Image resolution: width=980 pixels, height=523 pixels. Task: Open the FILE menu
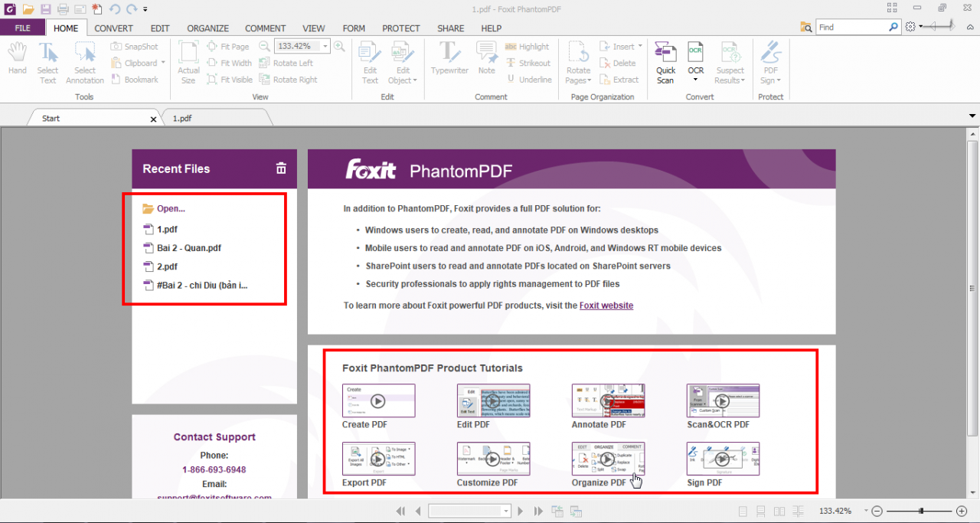23,28
